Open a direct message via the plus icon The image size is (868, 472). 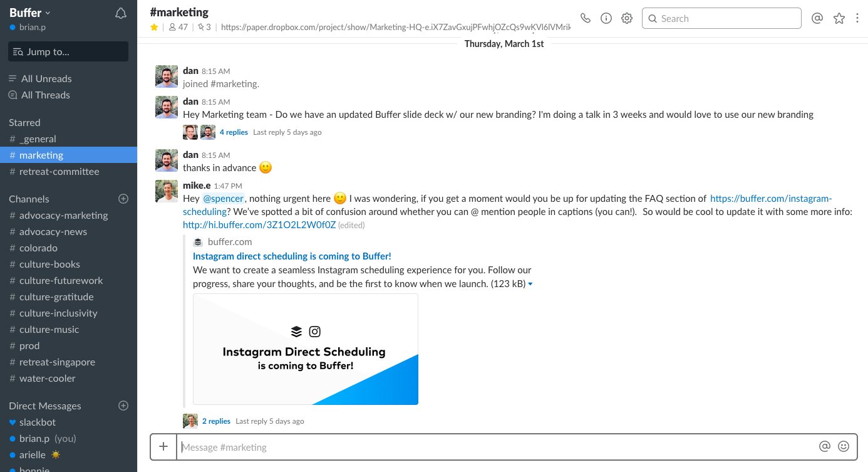(x=123, y=406)
